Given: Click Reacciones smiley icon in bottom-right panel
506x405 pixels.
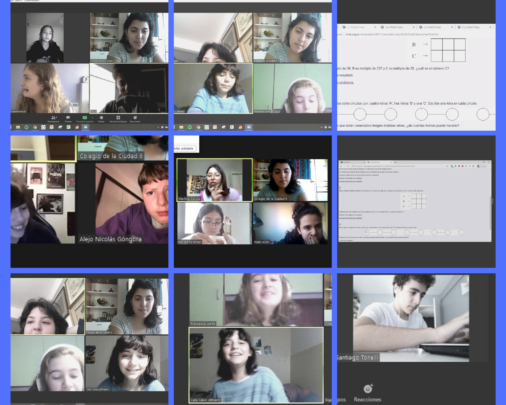Looking at the screenshot, I should point(368,389).
